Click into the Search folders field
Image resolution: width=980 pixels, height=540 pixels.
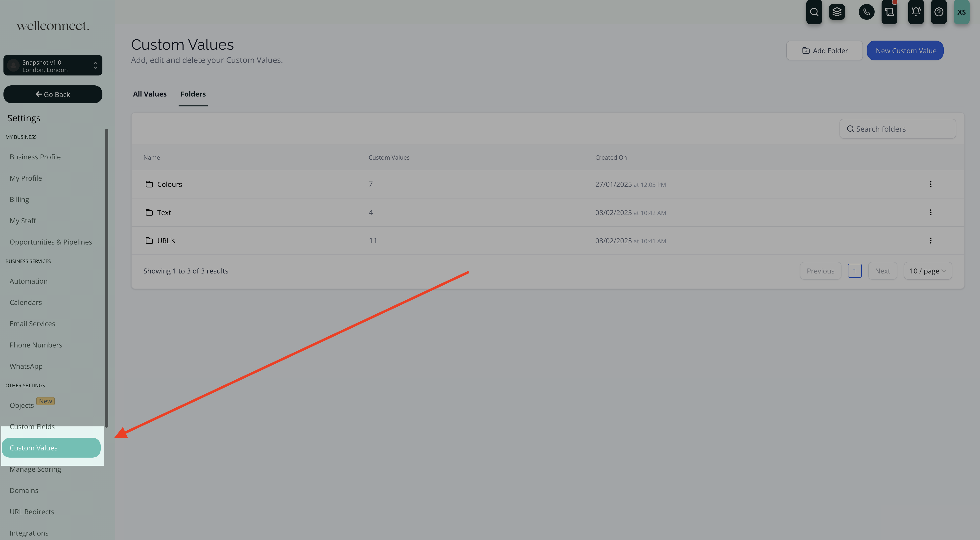[902, 129]
